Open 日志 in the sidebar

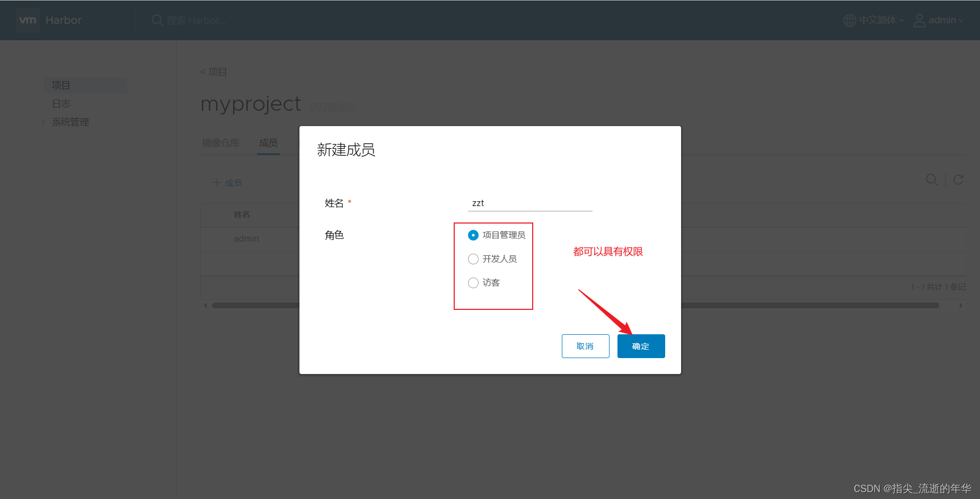(x=61, y=104)
